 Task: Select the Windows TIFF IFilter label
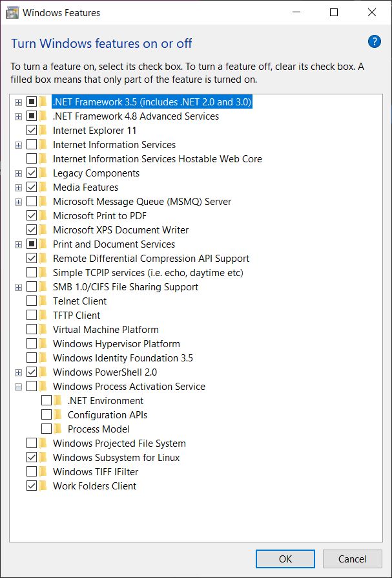[96, 472]
